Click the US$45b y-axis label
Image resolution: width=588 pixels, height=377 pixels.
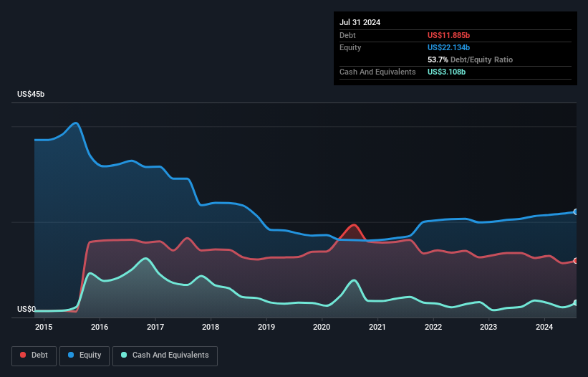pyautogui.click(x=31, y=94)
